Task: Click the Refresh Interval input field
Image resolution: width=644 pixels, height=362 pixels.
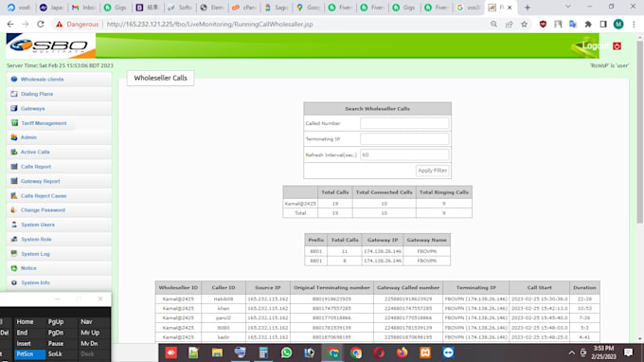Action: (404, 154)
